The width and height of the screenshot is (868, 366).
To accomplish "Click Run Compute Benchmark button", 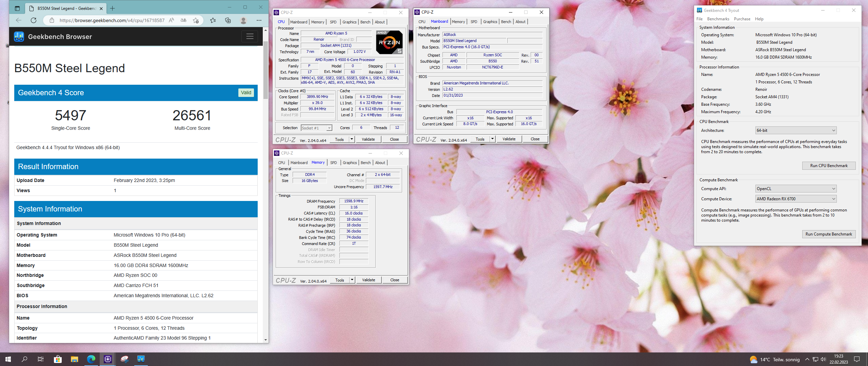I will [829, 234].
